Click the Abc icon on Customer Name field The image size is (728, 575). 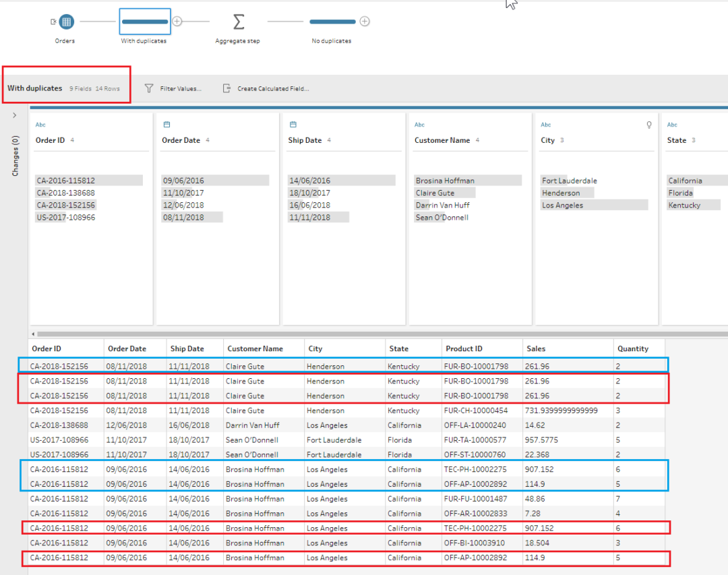point(419,124)
